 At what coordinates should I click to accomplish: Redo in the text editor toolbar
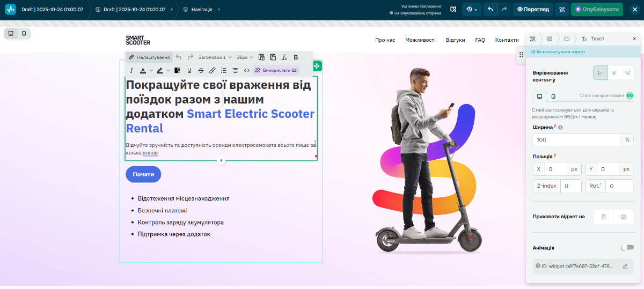point(190,57)
